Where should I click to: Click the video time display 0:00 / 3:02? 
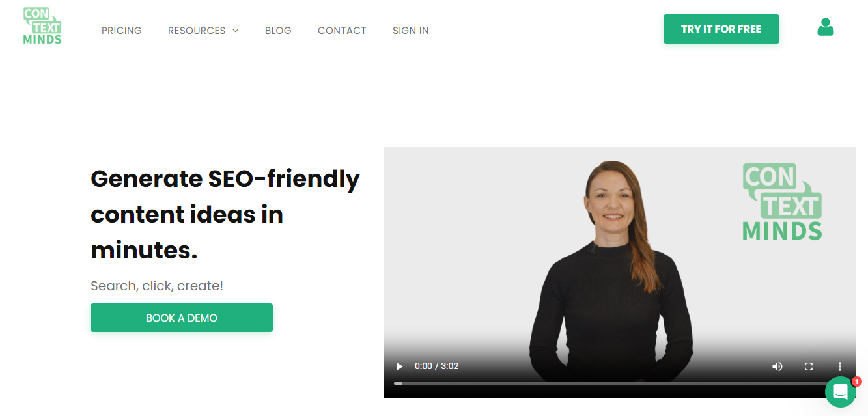[x=436, y=367]
